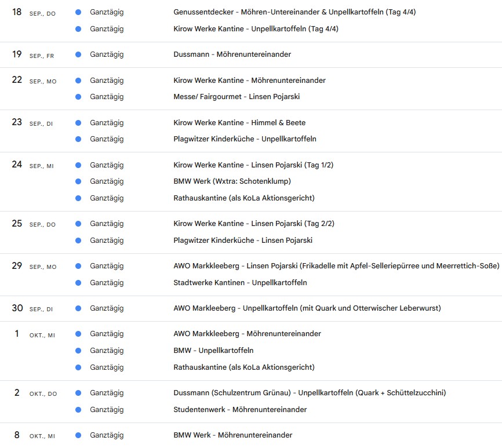Open day 2 October via its date number
Screen dimensions: 502x448
pyautogui.click(x=17, y=393)
